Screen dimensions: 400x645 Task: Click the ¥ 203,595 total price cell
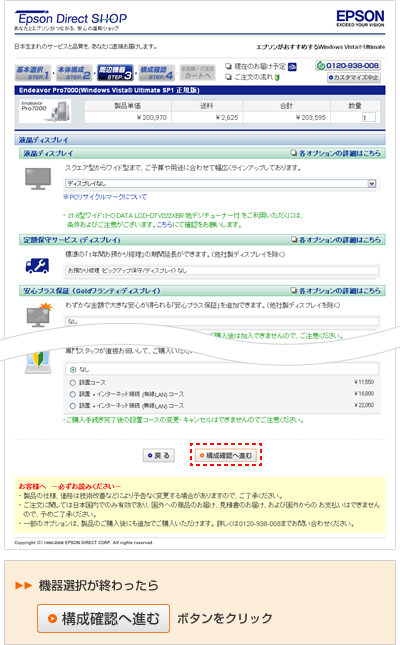(286, 118)
